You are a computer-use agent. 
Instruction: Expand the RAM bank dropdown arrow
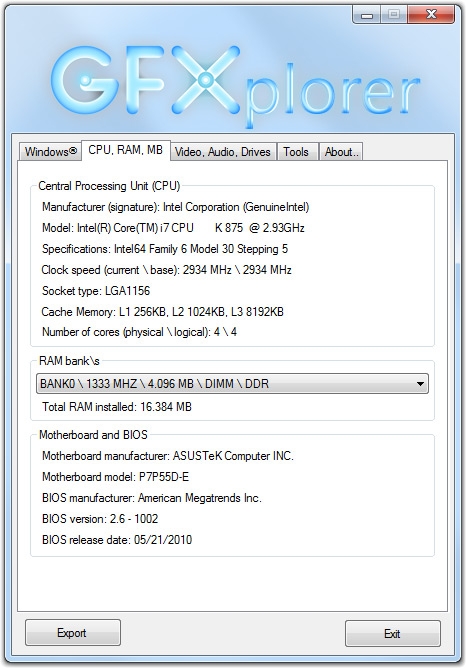coord(420,384)
